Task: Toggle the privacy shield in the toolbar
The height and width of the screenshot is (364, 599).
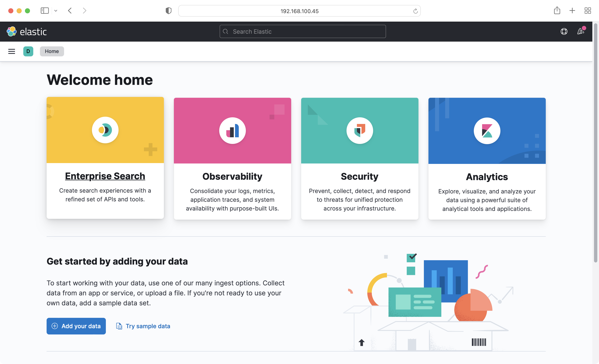Action: pos(168,10)
